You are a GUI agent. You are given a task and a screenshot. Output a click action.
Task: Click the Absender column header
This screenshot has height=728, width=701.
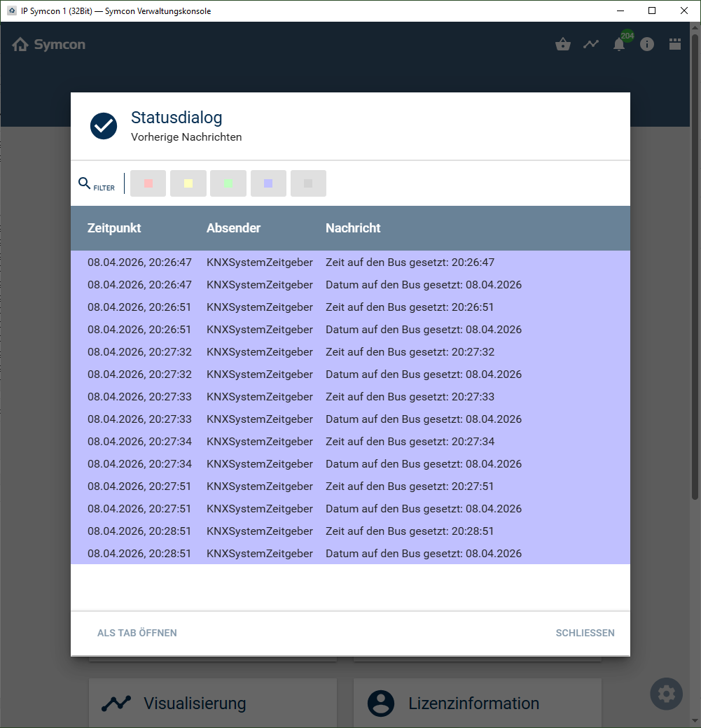click(x=233, y=228)
